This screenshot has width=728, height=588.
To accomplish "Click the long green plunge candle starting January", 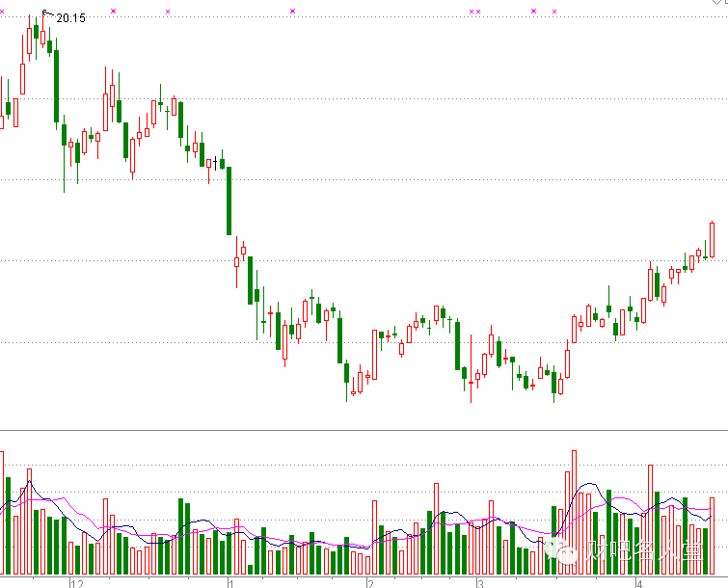I will click(229, 200).
